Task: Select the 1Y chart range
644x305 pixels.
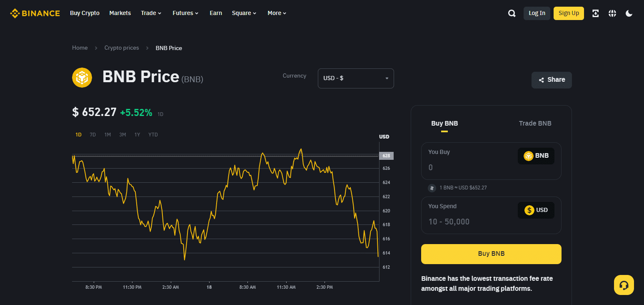Action: 137,135
